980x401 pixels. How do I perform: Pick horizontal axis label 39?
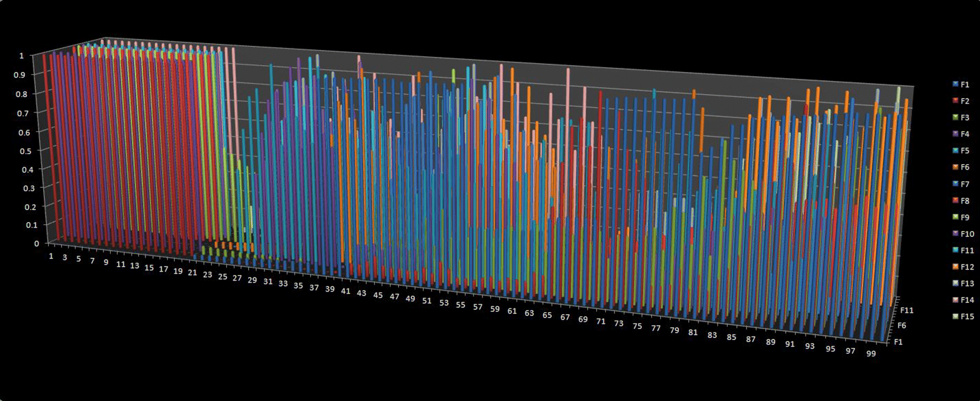[330, 289]
